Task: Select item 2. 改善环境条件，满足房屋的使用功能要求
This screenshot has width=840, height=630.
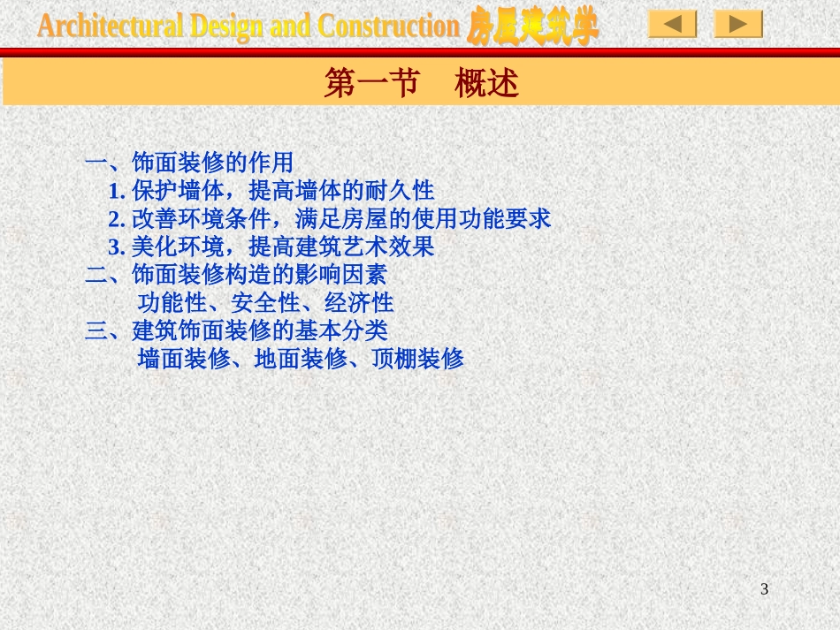Action: pos(330,218)
